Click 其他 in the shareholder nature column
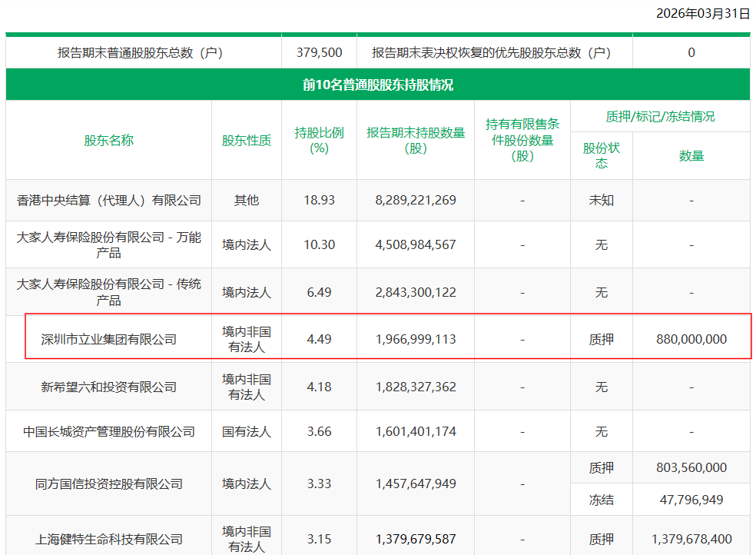Screen dimensions: 756x555 click(247, 200)
